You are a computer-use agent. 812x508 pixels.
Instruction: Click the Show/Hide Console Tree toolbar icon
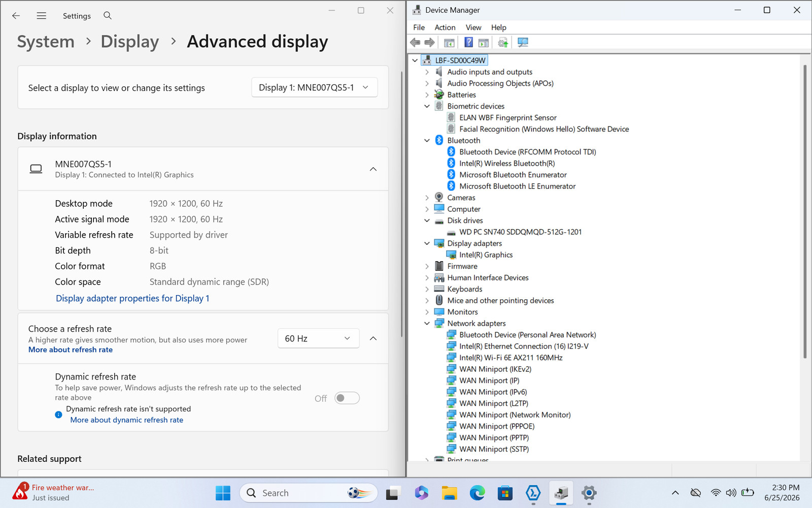(449, 43)
